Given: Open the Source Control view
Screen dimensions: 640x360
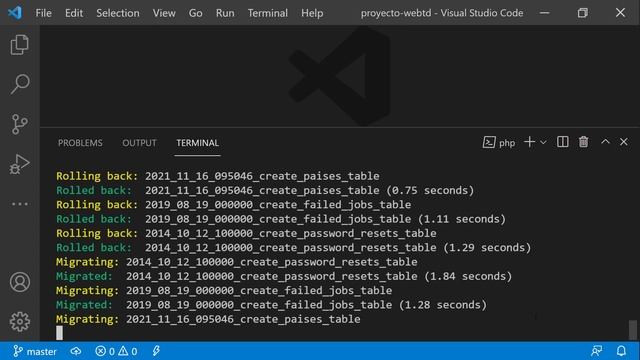Looking at the screenshot, I should point(19,124).
